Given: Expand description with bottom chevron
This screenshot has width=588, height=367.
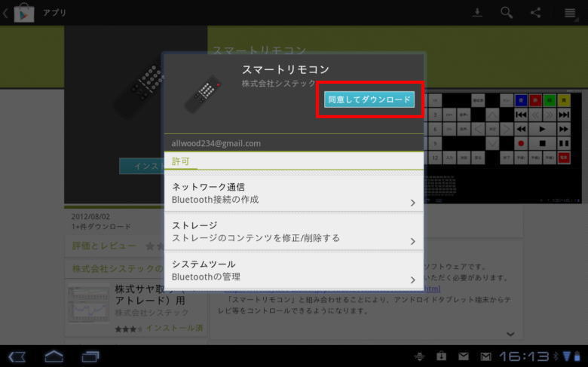Looking at the screenshot, I should tap(510, 334).
